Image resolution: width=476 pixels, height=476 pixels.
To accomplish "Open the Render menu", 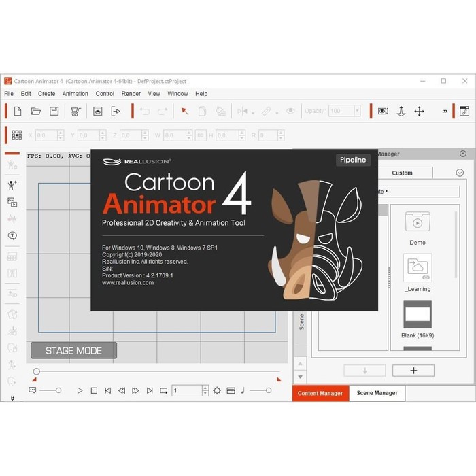I will click(131, 94).
